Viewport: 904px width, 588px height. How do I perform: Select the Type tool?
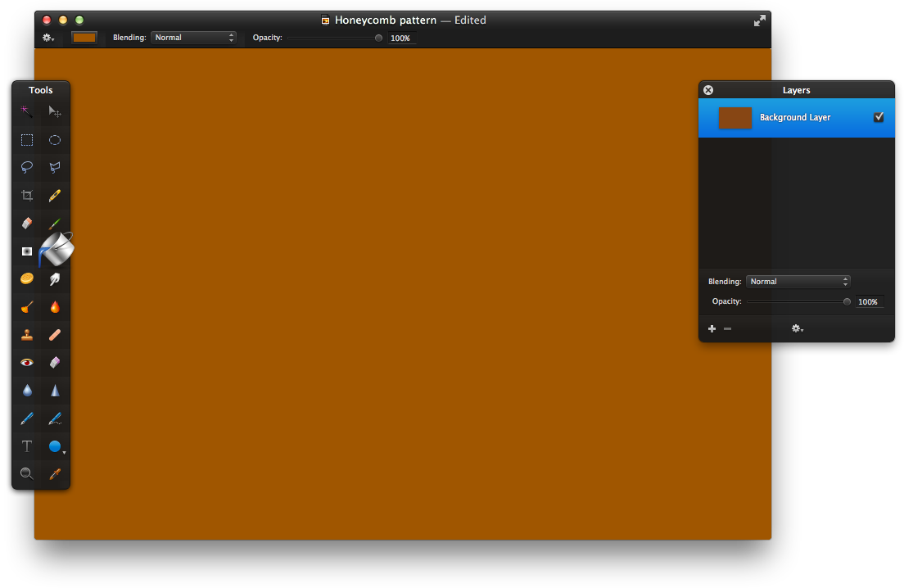coord(27,446)
